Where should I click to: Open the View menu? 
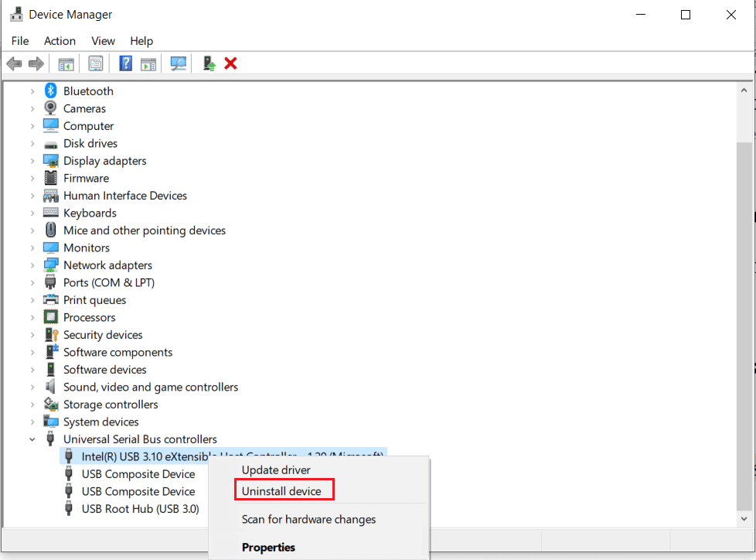(103, 40)
